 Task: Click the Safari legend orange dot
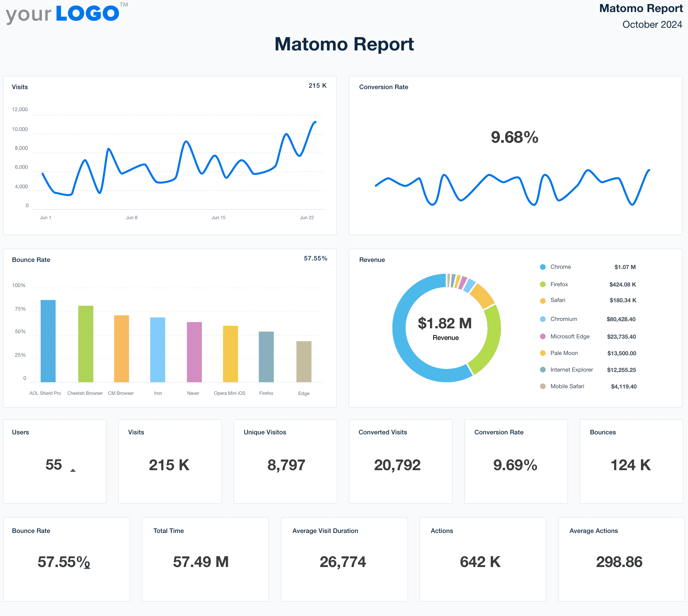tap(543, 301)
